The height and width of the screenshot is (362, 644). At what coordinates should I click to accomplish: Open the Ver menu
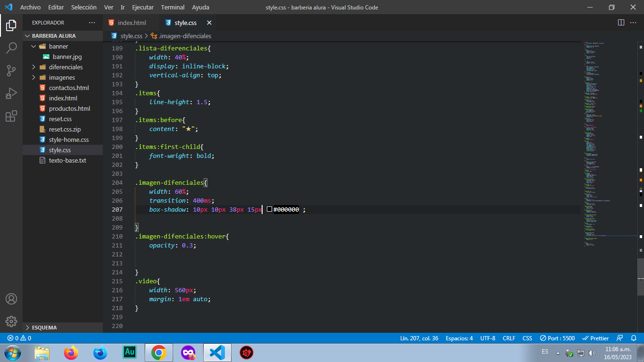(108, 7)
